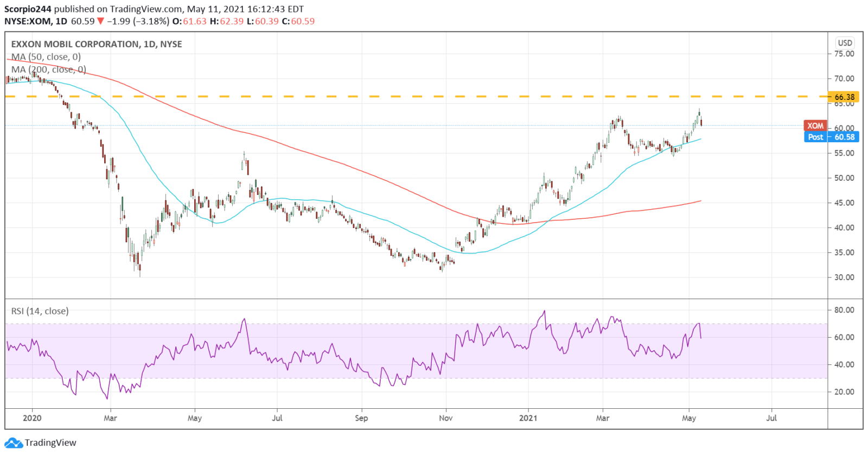
Task: Click the 2021 label on the time axis
Action: click(528, 418)
